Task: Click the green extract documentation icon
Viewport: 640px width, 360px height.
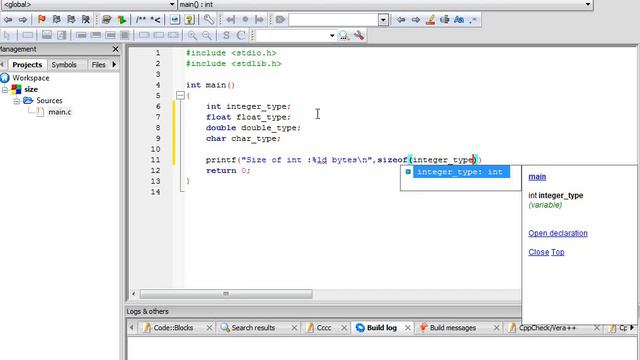Action: click(121, 20)
